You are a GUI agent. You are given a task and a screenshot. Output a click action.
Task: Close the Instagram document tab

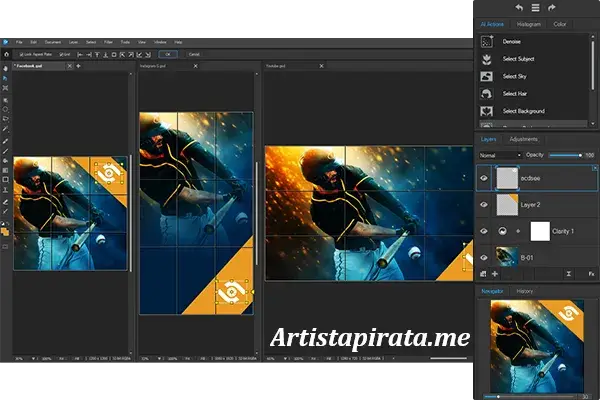196,66
